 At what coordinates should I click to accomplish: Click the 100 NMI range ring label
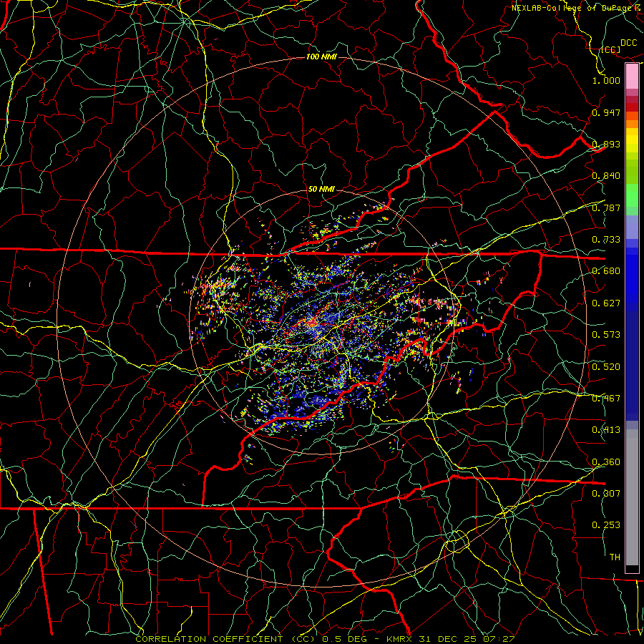(321, 57)
